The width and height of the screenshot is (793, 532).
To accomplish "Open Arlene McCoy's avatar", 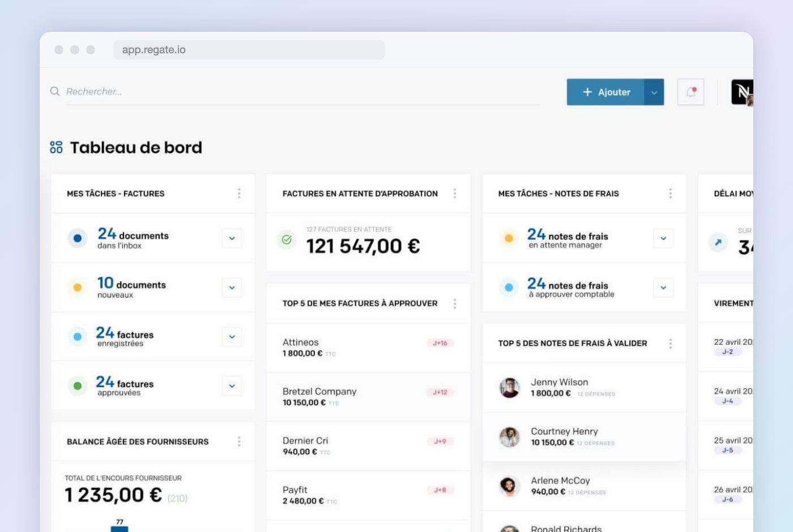I will 509,486.
